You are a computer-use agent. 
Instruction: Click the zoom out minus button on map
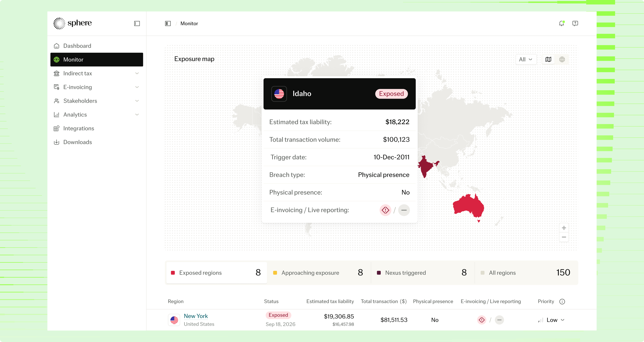coord(564,237)
